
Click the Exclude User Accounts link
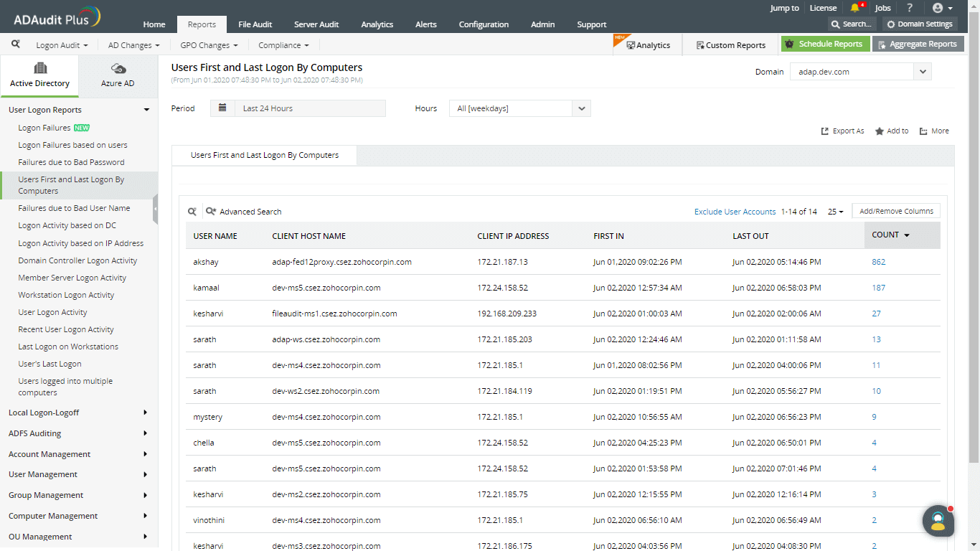click(735, 212)
